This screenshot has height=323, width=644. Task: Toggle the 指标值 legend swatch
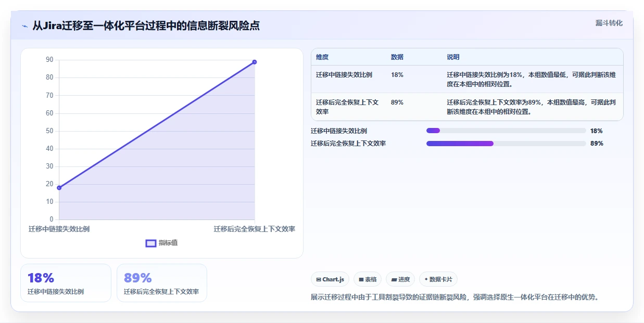pos(151,243)
